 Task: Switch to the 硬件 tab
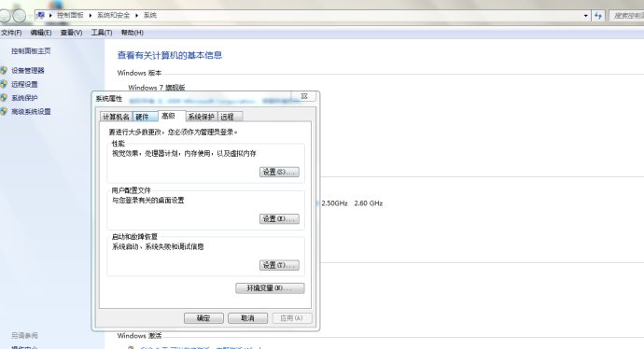[x=145, y=117]
